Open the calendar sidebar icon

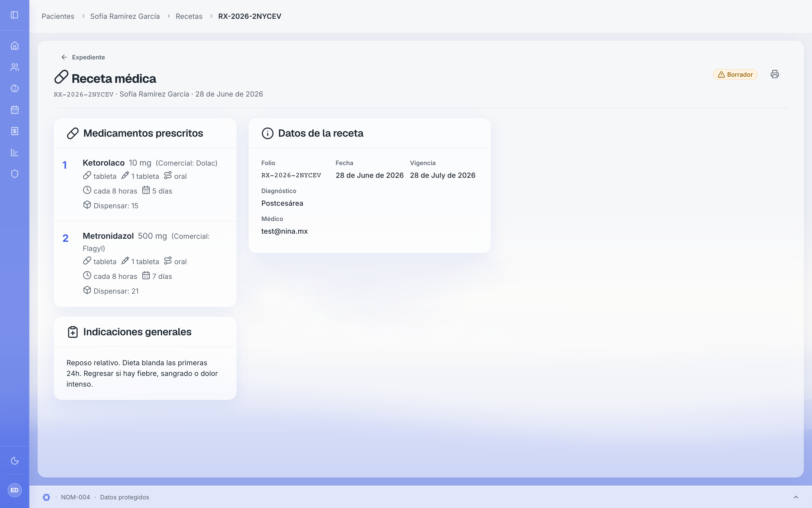(14, 110)
